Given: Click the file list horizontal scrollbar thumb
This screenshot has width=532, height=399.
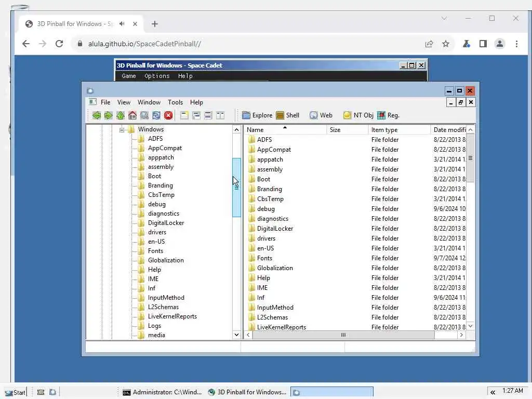Looking at the screenshot, I should pos(343,335).
